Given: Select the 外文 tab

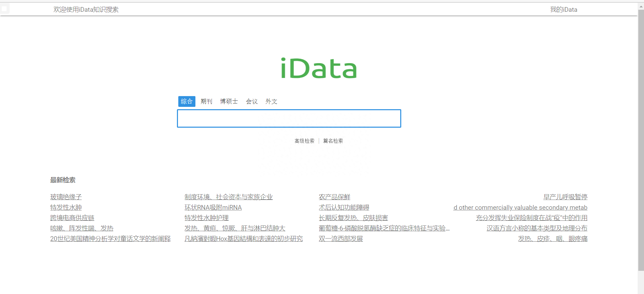Looking at the screenshot, I should click(x=271, y=101).
